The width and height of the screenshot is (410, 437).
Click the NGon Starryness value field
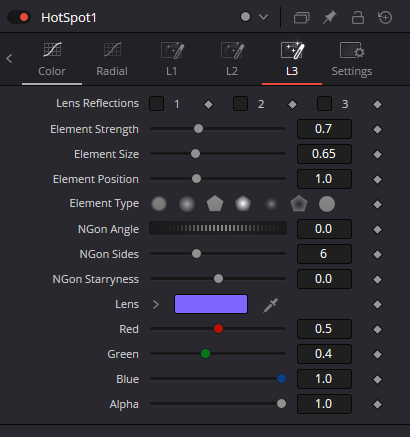(324, 279)
